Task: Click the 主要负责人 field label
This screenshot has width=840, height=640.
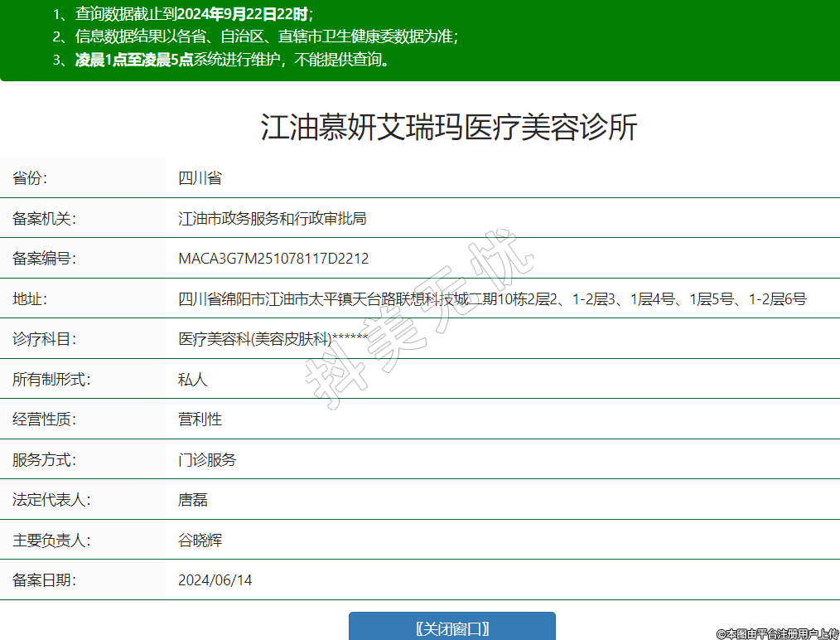Action: coord(51,541)
